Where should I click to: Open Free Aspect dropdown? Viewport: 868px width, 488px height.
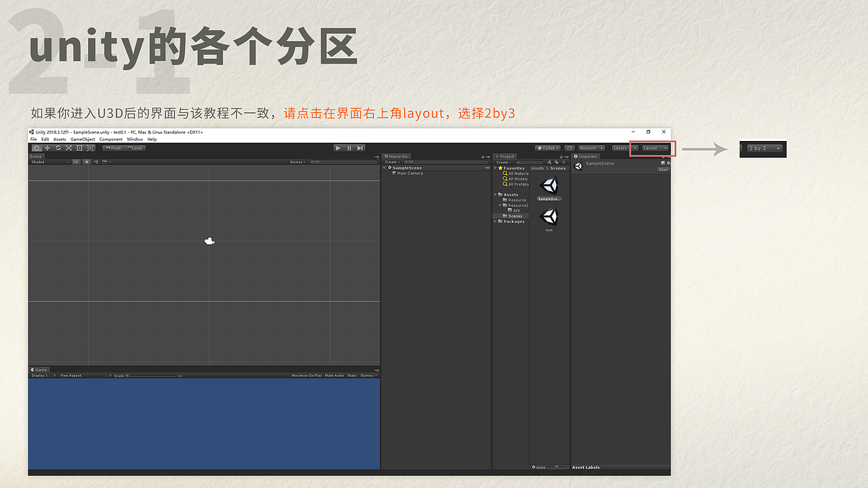(85, 375)
